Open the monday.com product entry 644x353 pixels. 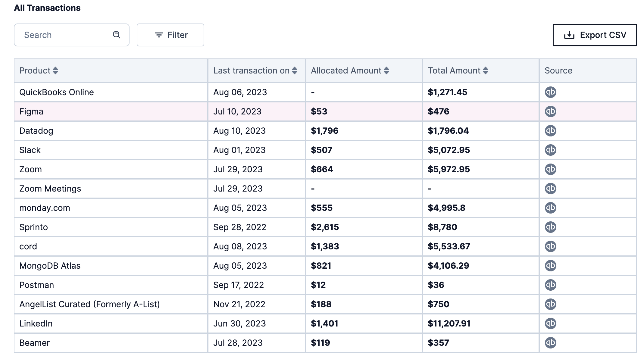(x=45, y=208)
